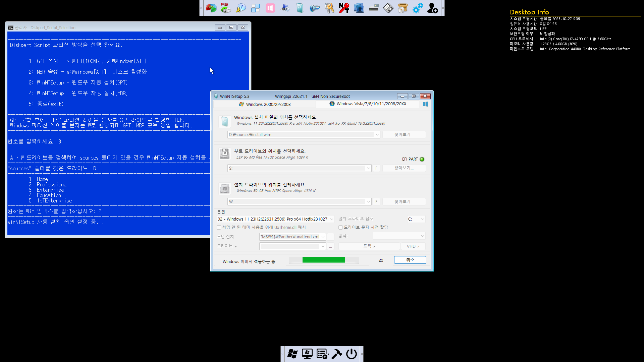Switch to Windows 2000/XP/2003 tab
Image resolution: width=644 pixels, height=362 pixels.
click(x=265, y=105)
